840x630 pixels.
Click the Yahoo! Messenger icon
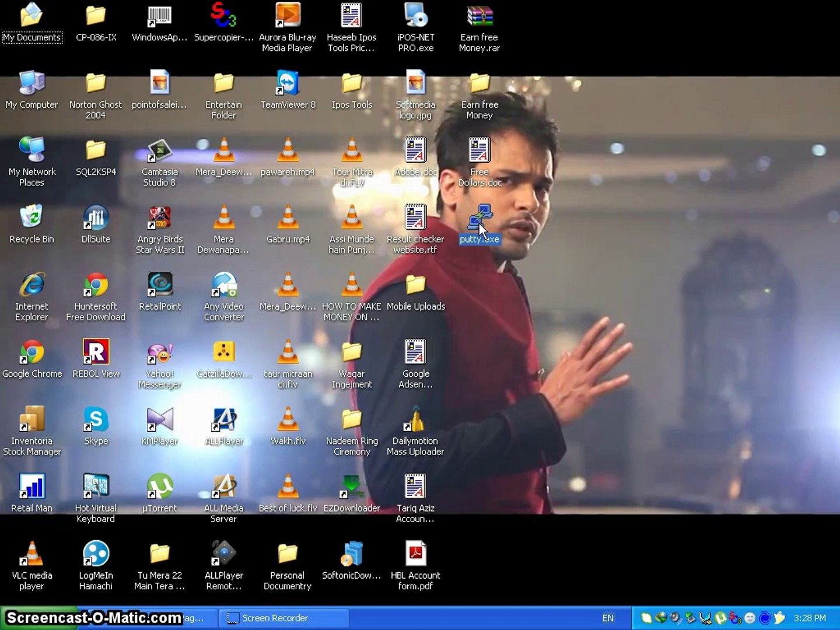[159, 353]
